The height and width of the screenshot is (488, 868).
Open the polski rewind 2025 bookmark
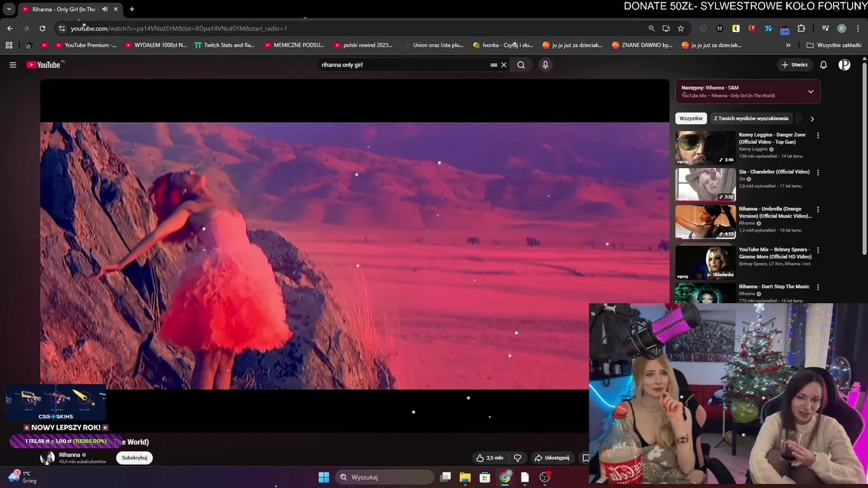pos(363,45)
